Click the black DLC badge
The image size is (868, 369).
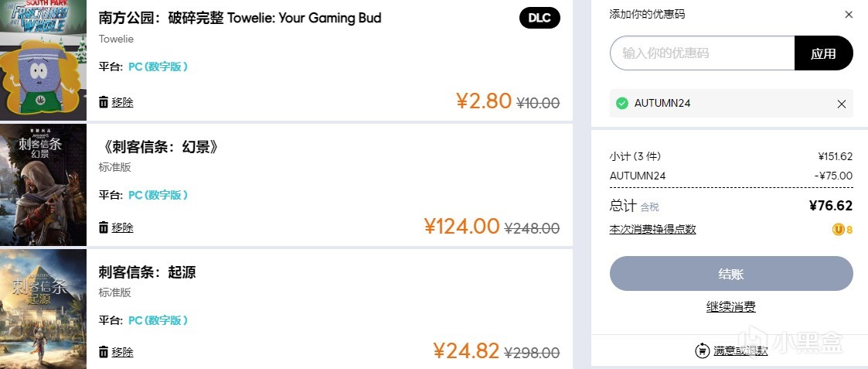[540, 18]
